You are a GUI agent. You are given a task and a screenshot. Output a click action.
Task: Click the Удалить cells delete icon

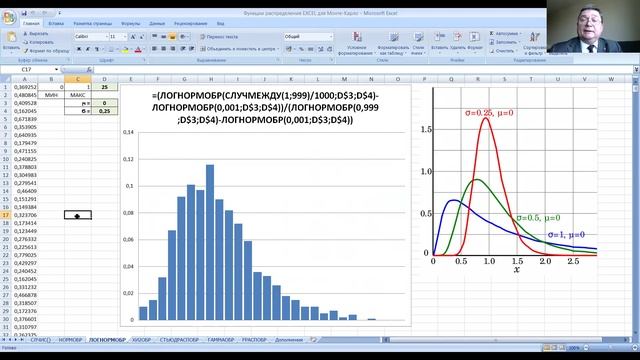coord(458,38)
